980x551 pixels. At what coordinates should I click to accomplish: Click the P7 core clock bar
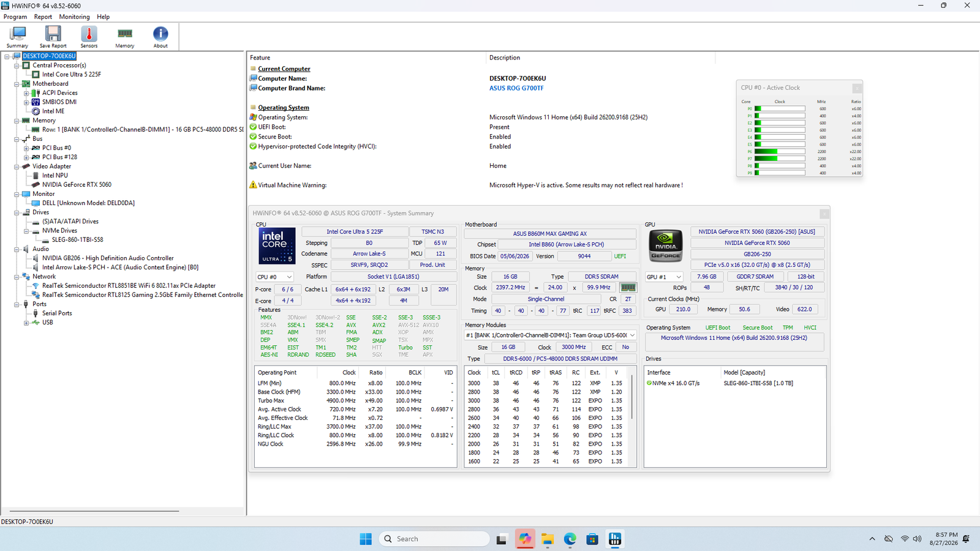coord(780,159)
